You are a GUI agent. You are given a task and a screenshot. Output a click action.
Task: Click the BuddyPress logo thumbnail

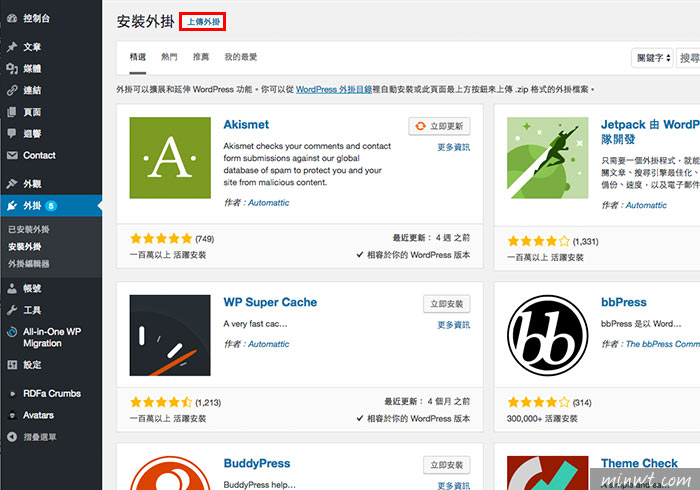pos(170,473)
